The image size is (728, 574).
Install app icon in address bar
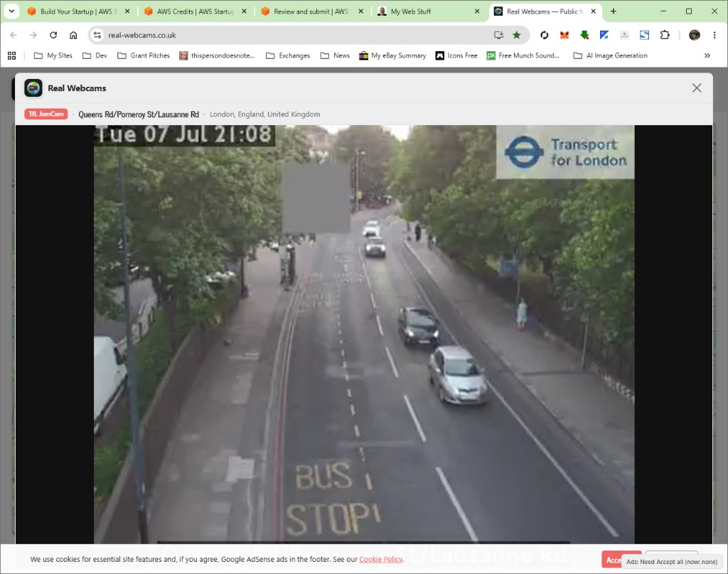tap(498, 35)
